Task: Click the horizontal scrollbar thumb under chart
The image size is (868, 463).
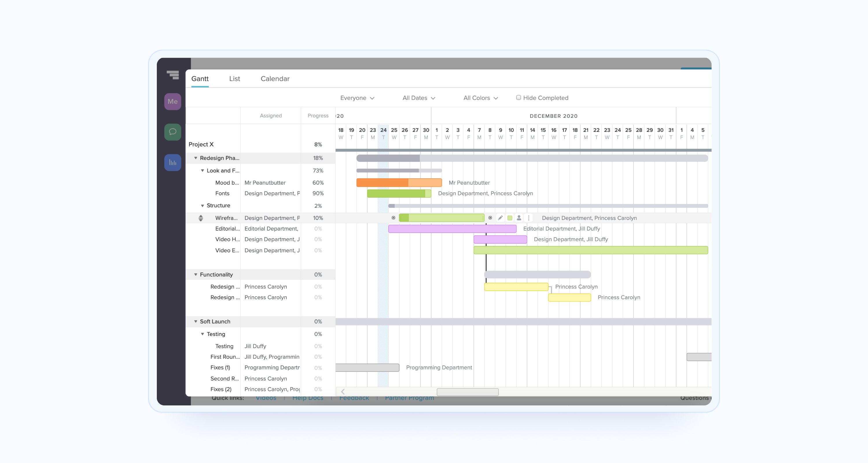Action: click(x=467, y=392)
